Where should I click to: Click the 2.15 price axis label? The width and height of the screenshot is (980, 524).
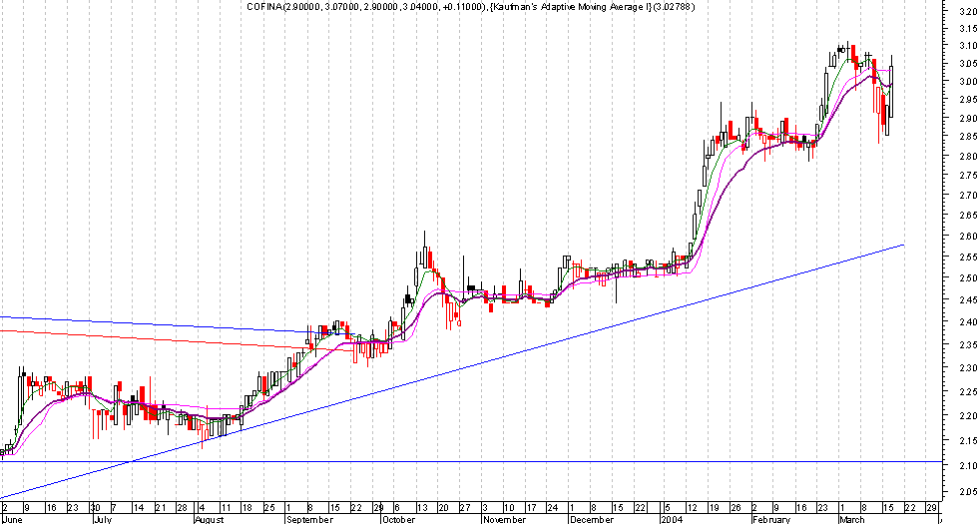[x=968, y=440]
